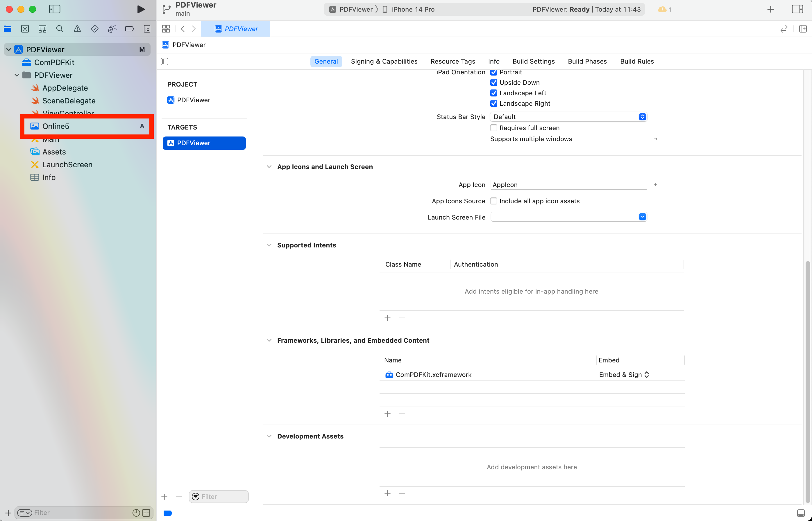Toggle the right inspector panel
812x521 pixels.
click(797, 9)
